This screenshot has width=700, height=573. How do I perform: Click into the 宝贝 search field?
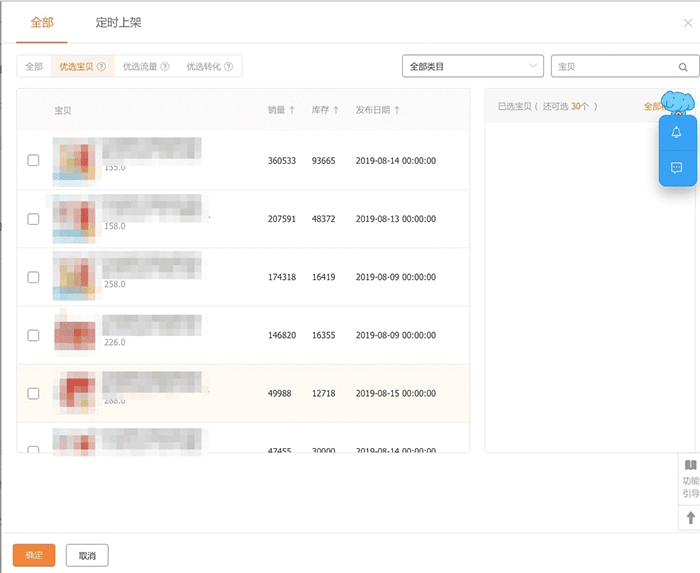pos(615,67)
